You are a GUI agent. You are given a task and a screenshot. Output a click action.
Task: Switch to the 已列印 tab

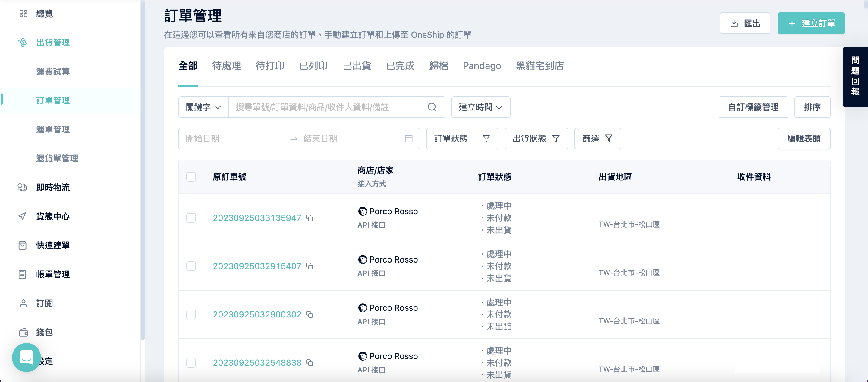313,66
